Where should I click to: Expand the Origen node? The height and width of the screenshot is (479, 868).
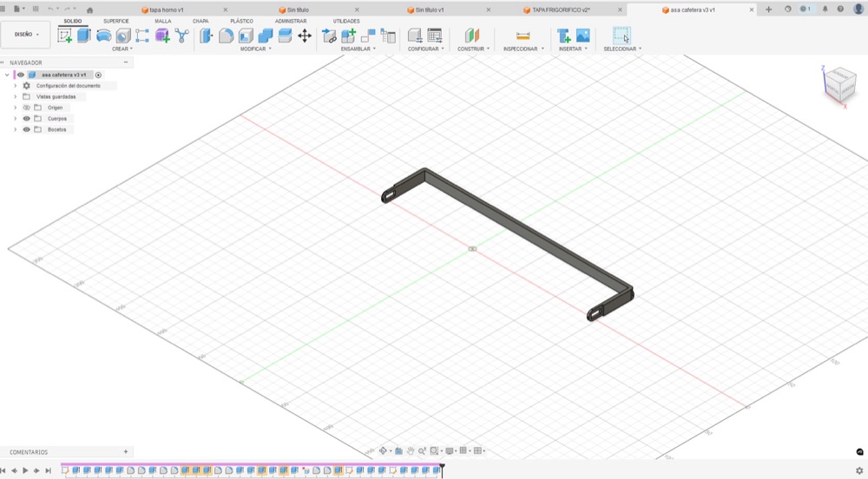click(15, 108)
